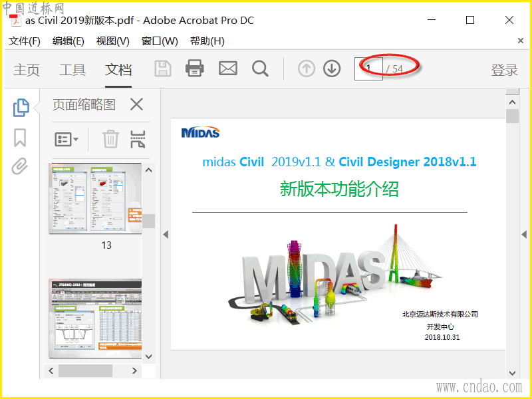Click the 2018.10.31 date text
Viewport: 532px width, 399px height.
(x=442, y=337)
